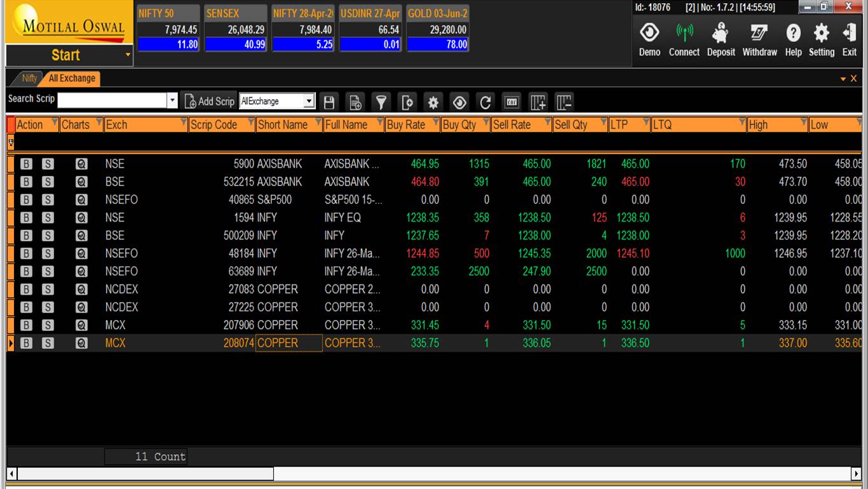Image resolution: width=868 pixels, height=489 pixels.
Task: Click the add document icon next to save
Action: pos(355,102)
